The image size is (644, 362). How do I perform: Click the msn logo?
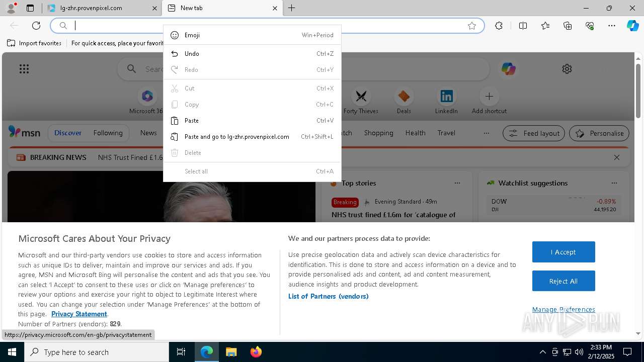[24, 132]
